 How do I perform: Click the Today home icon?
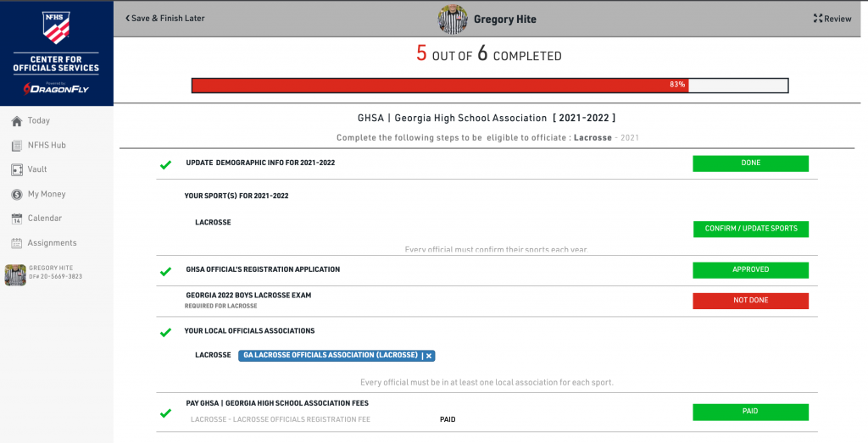pos(17,121)
